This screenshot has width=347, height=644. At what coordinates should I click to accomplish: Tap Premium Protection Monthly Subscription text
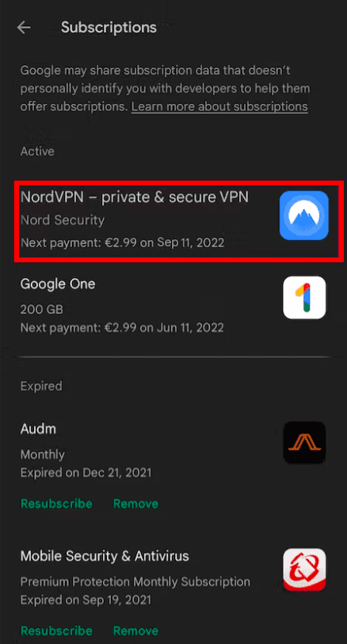click(x=135, y=581)
